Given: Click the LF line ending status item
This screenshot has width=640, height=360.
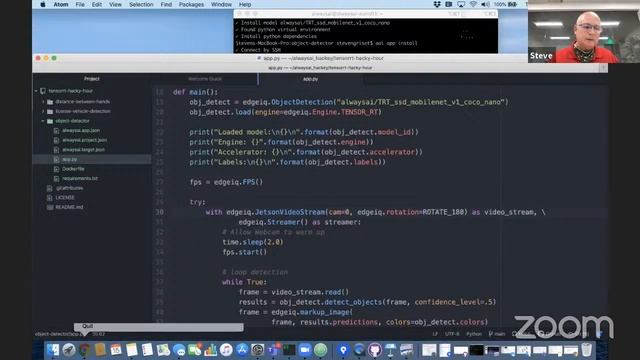Looking at the screenshot, I should 435,334.
